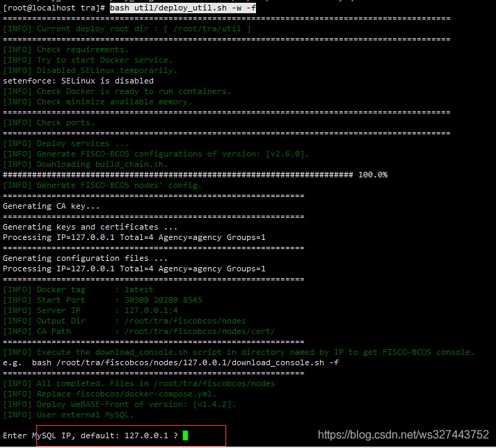Click 'Generating configuration files ...' line
Screen dimensions: 496x448
click(x=86, y=259)
